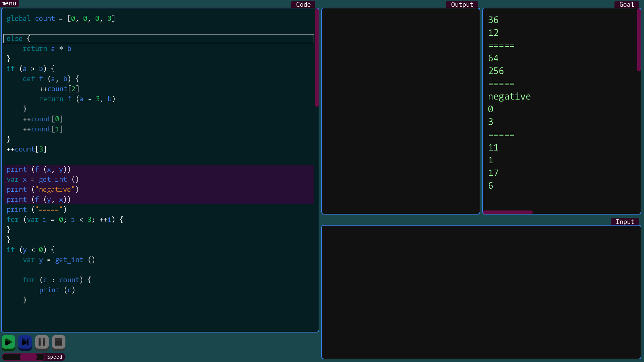
Task: Click inside the Input panel area
Action: coord(481,292)
